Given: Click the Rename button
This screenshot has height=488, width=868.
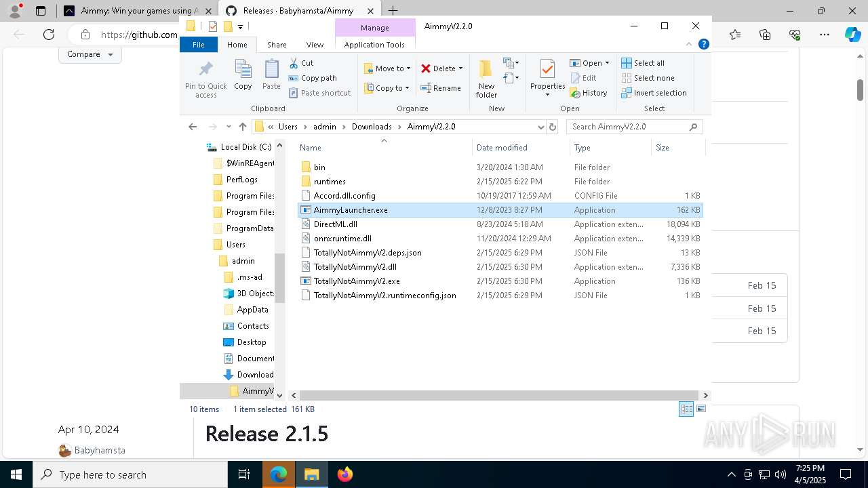Looking at the screenshot, I should tap(441, 88).
